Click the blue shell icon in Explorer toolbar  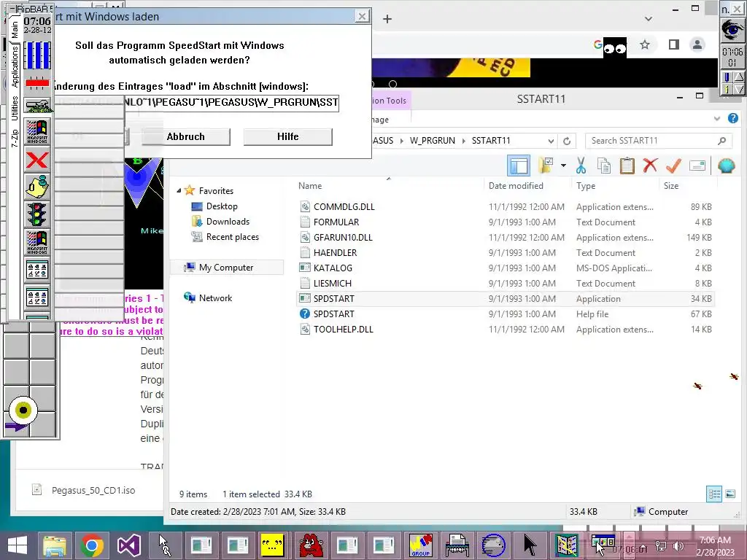coord(726,166)
